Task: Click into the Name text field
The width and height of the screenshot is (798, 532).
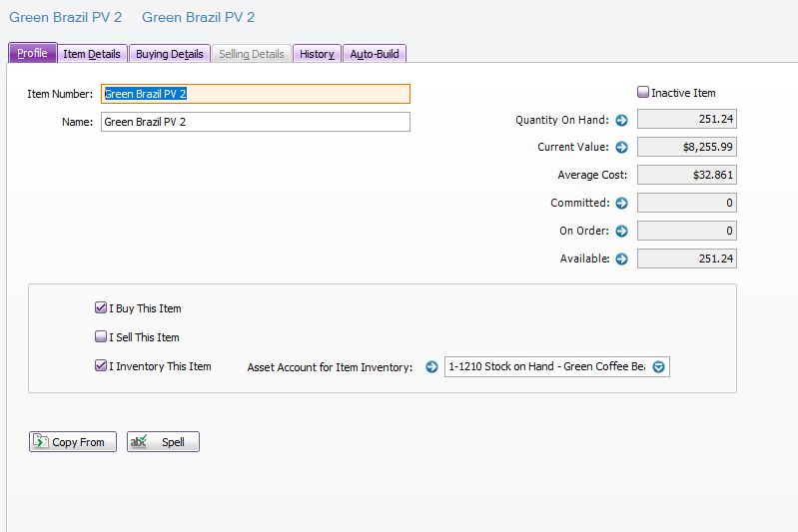Action: (x=256, y=122)
